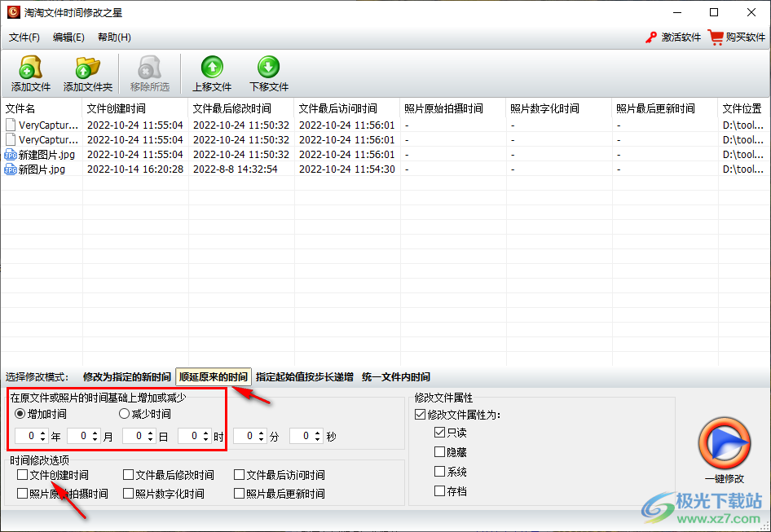Click the JPG icon of 新建图片.jpg

(x=11, y=155)
